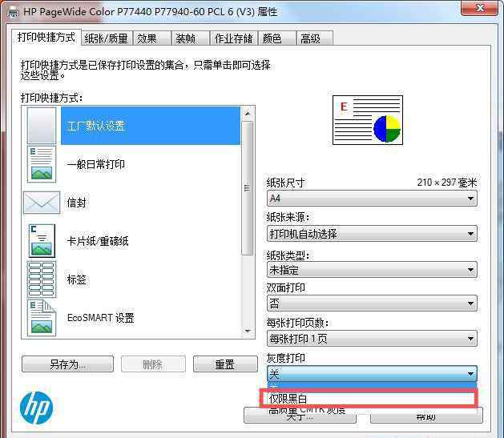The height and width of the screenshot is (438, 504).
Task: Click the 重置 button
Action: (225, 364)
